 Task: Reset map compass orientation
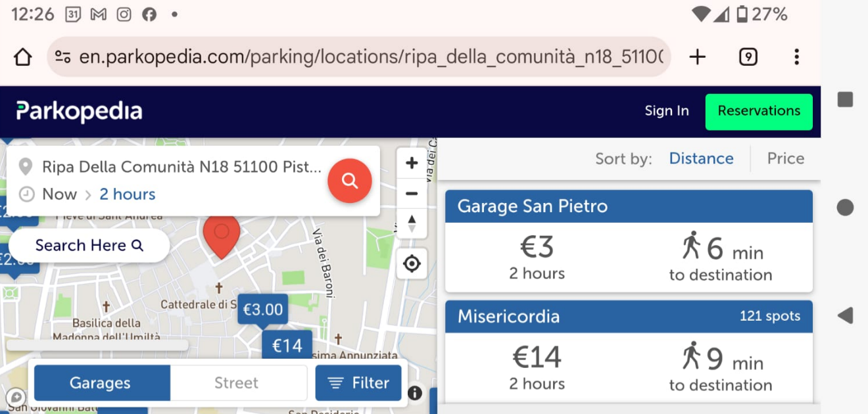pos(412,223)
